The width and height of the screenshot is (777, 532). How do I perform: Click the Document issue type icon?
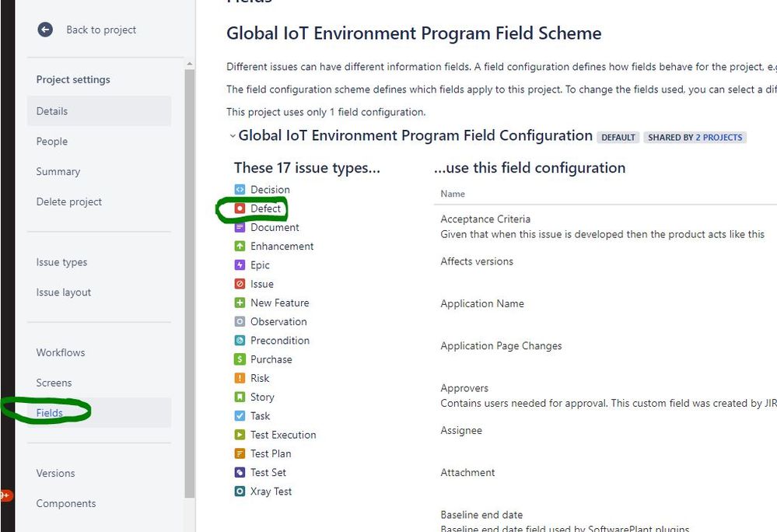pyautogui.click(x=240, y=227)
